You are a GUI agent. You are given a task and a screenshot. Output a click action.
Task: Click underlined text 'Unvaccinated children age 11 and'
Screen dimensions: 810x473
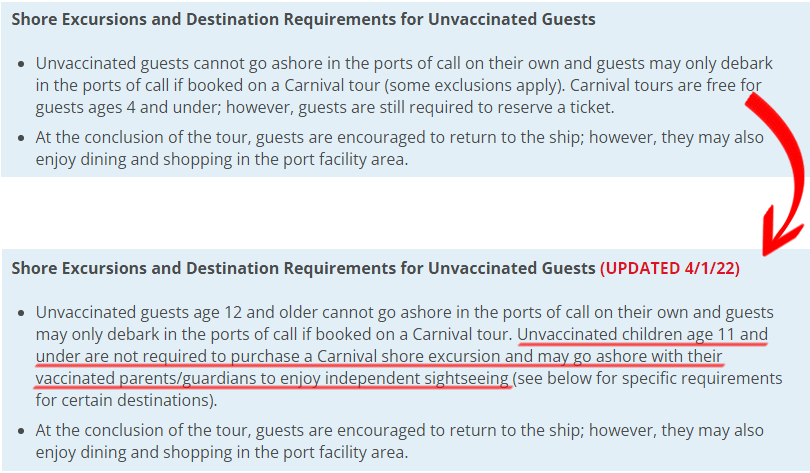point(642,335)
